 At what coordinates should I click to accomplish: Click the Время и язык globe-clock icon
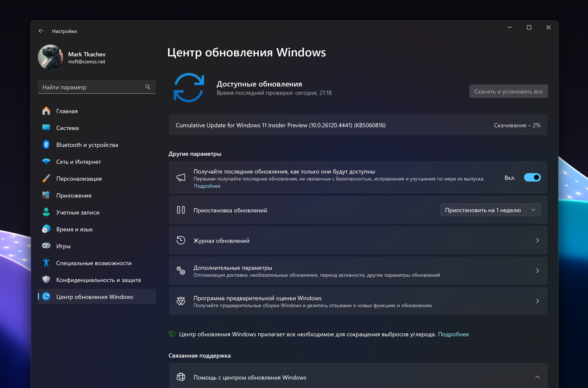pyautogui.click(x=46, y=229)
